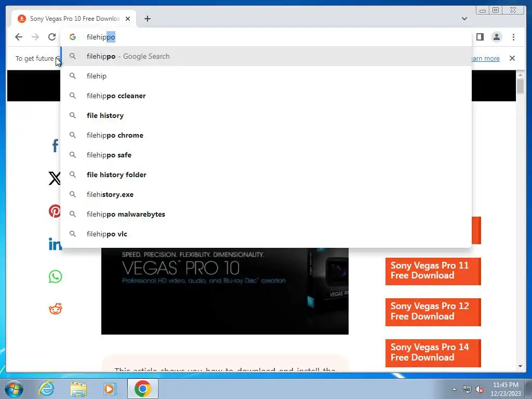Reload the current page
Viewport: 532px width, 399px height.
coord(51,37)
